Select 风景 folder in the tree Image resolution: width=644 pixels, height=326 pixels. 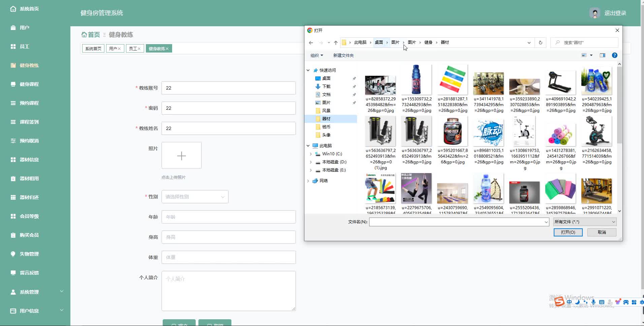click(x=326, y=111)
